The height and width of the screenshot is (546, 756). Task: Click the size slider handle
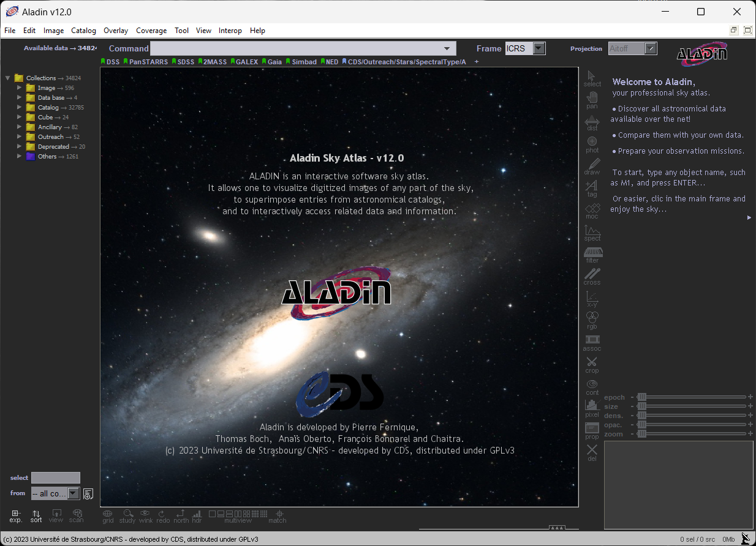(641, 406)
